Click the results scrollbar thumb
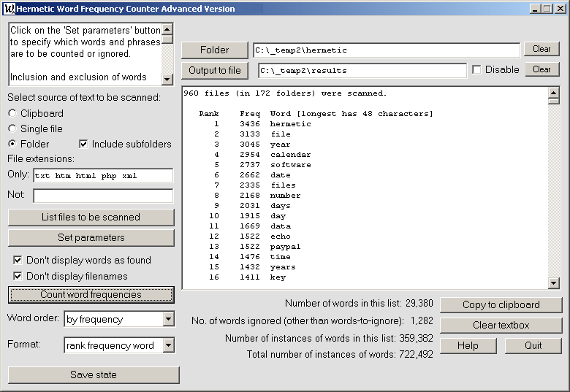Screen dimensions: 570x392 (x=553, y=101)
